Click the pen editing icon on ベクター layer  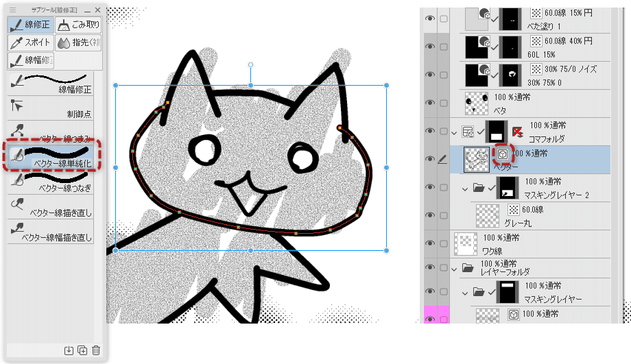click(442, 159)
